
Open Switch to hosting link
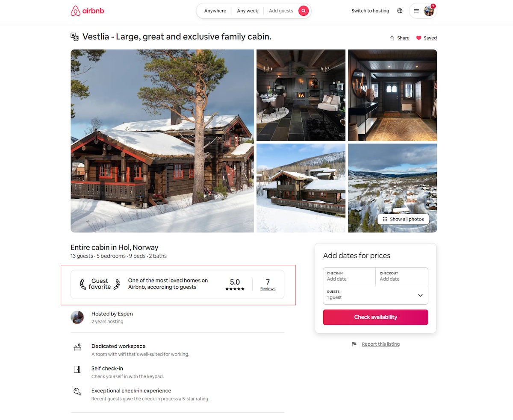pos(370,11)
